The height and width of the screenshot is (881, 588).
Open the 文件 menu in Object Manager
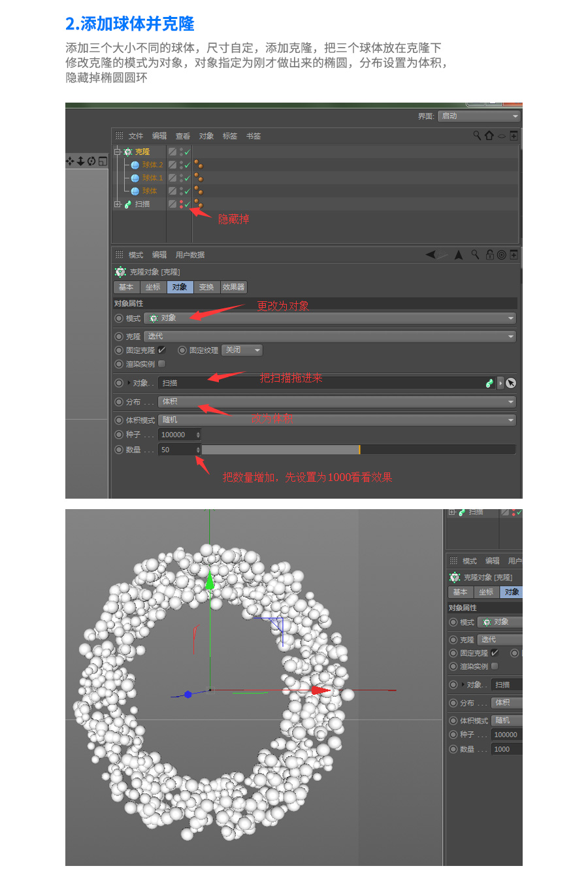pos(136,136)
